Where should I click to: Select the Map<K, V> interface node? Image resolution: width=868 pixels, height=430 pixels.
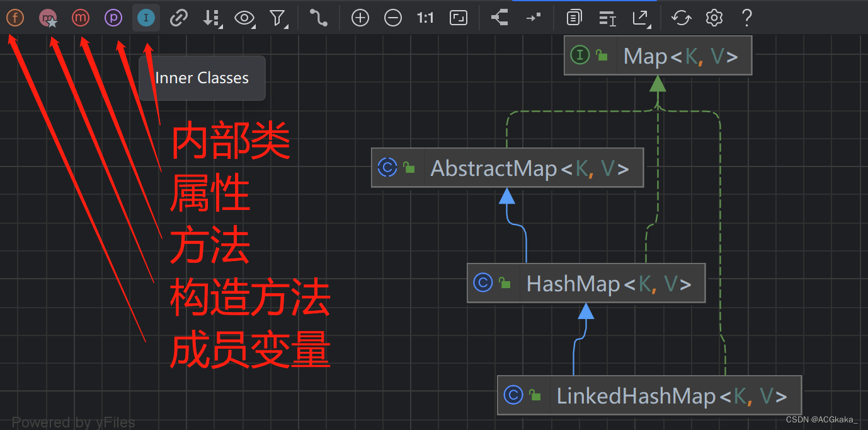[658, 56]
